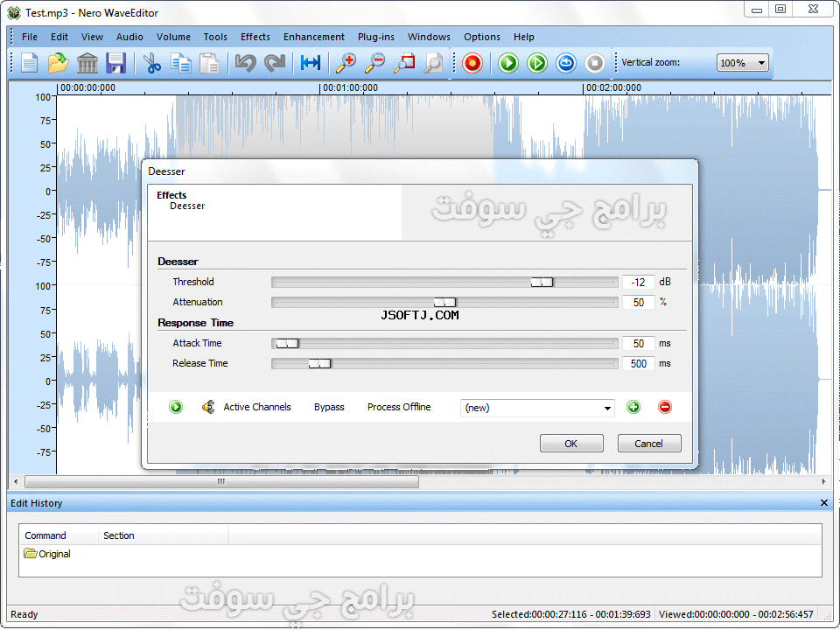Click the audio library building icon
840x630 pixels.
click(x=87, y=63)
